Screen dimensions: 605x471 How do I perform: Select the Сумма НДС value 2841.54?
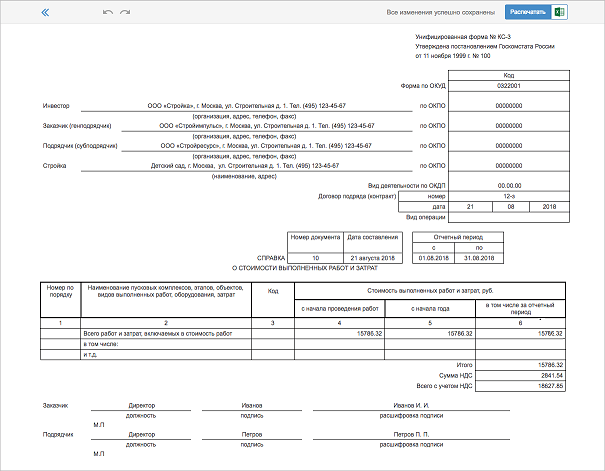550,375
